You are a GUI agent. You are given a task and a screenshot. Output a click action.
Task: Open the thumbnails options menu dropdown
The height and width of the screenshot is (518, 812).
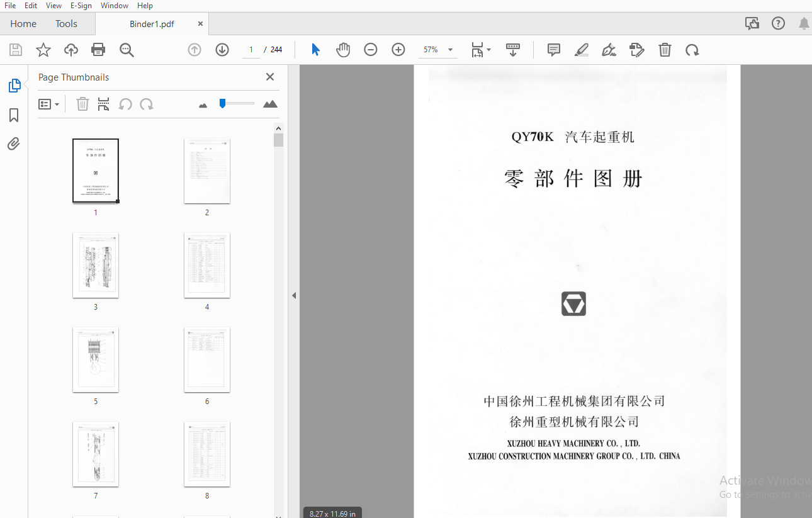[48, 104]
